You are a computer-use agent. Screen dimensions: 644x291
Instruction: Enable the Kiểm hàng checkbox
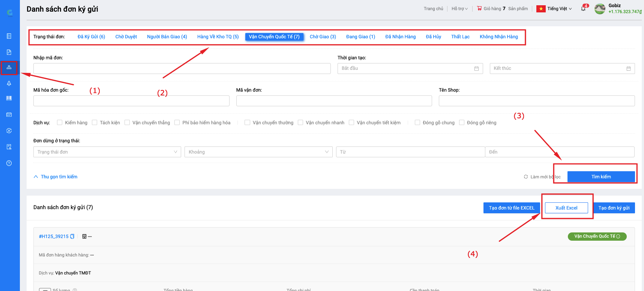[x=60, y=122]
